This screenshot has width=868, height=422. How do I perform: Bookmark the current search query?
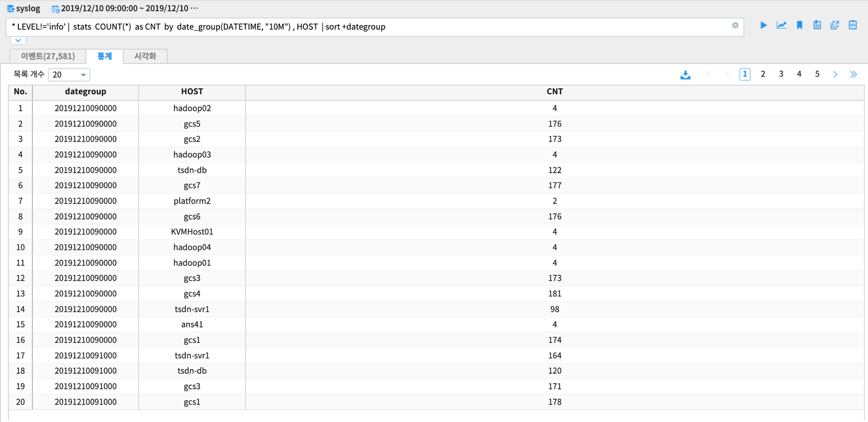800,25
